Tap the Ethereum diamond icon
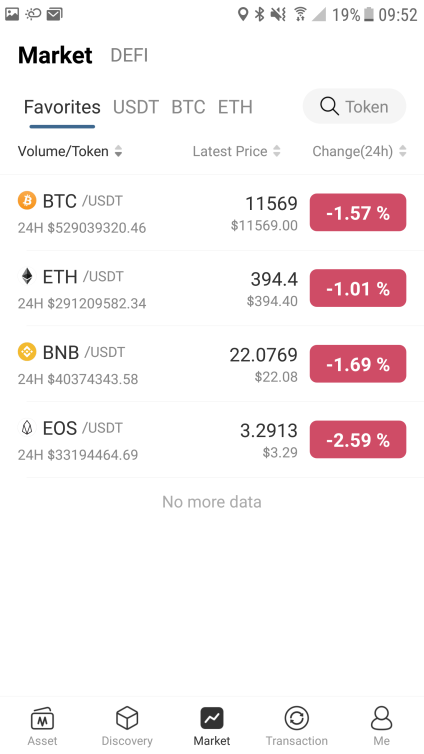This screenshot has width=424, height=754. tap(27, 276)
